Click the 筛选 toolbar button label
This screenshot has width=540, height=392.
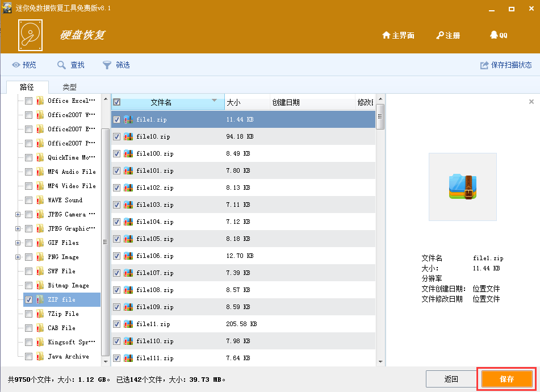point(123,65)
